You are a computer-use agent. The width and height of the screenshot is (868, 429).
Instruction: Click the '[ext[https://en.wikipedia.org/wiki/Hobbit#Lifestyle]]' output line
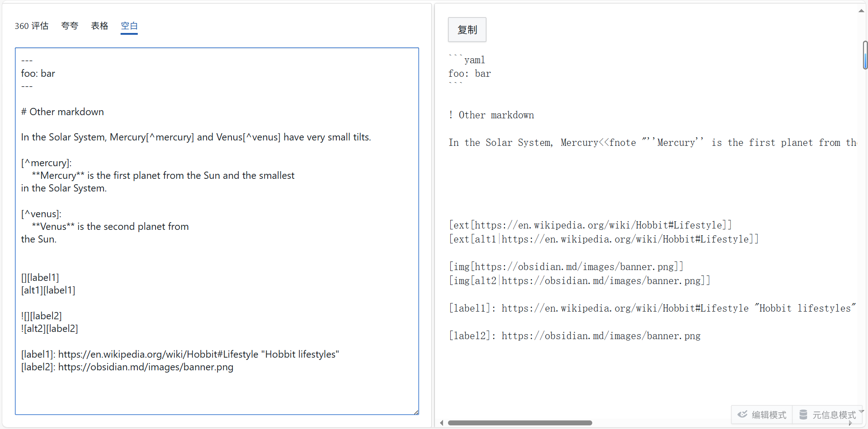click(590, 225)
